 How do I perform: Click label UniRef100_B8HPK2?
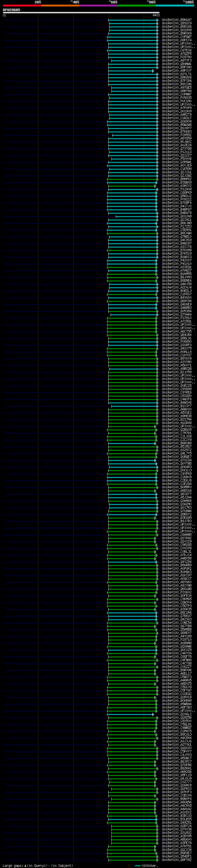click(x=177, y=179)
